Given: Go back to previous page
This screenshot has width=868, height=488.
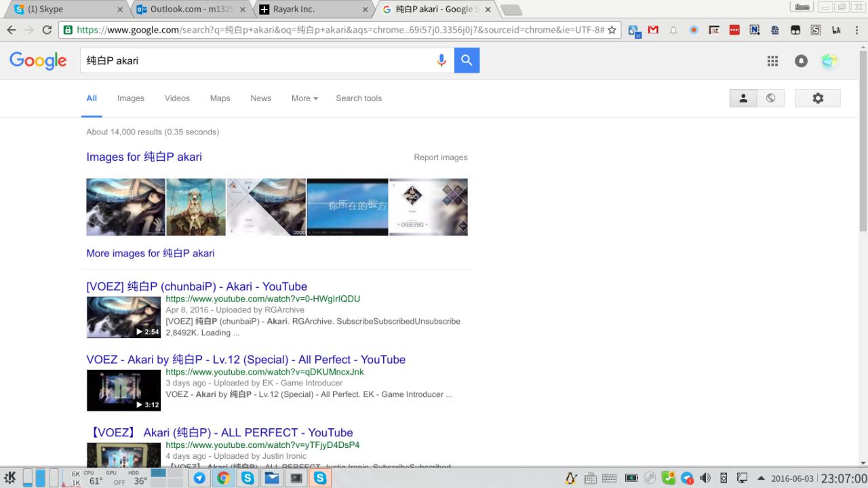Looking at the screenshot, I should [12, 30].
